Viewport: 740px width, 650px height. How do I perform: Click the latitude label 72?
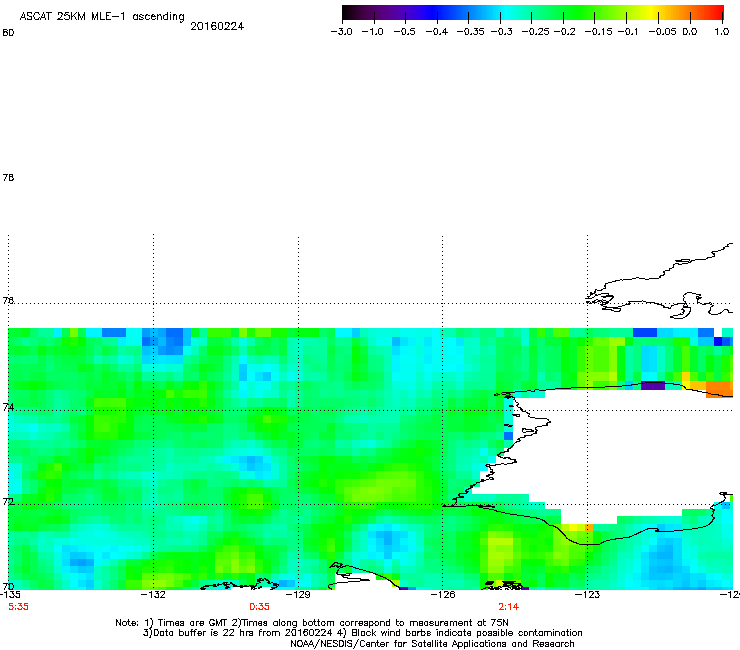8,501
